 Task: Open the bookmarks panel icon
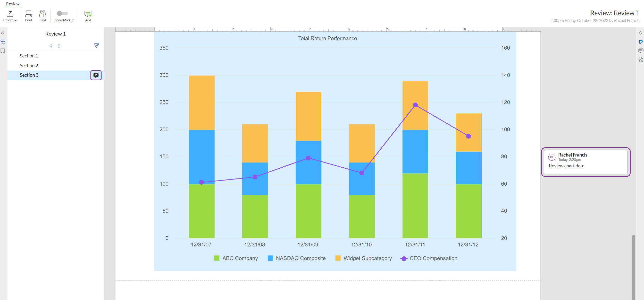point(3,51)
